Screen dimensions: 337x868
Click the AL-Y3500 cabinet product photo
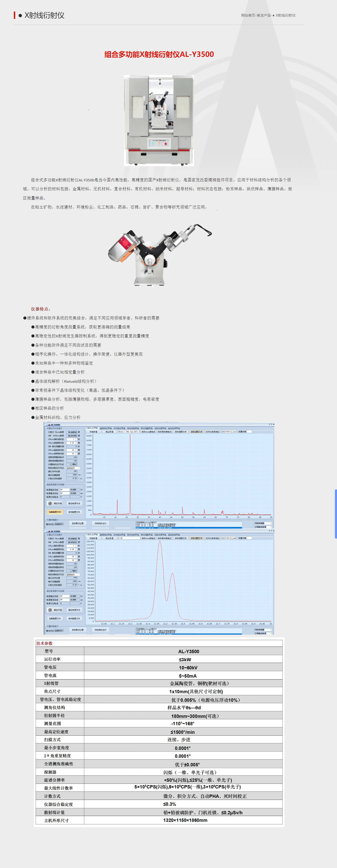[x=159, y=120]
